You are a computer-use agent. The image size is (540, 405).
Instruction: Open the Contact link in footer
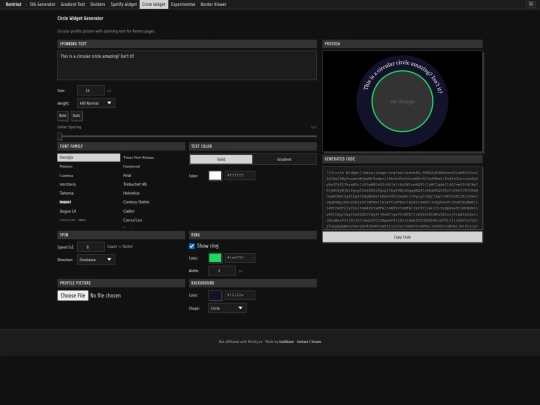click(x=302, y=342)
